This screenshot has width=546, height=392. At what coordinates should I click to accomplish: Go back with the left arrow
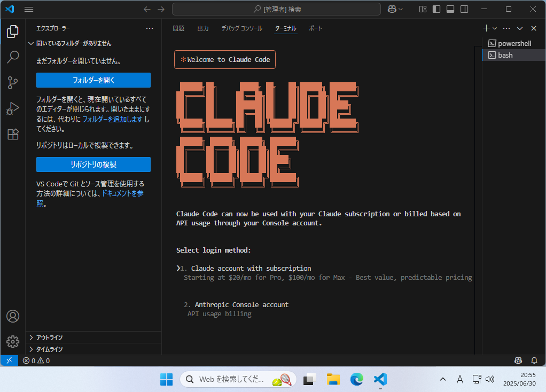point(147,10)
